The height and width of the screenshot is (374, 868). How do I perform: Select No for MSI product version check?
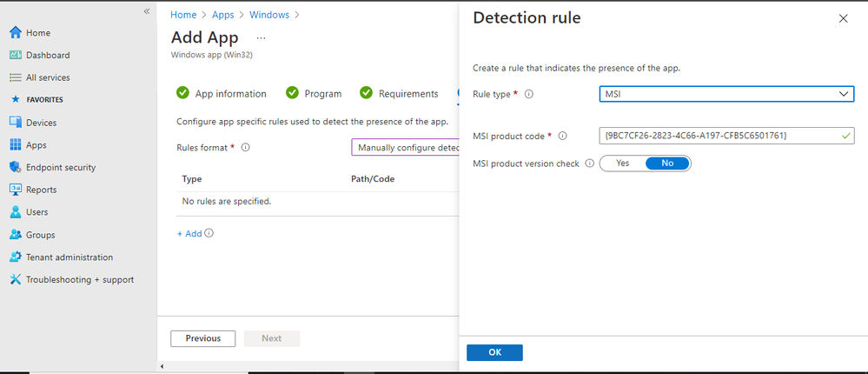(x=667, y=164)
